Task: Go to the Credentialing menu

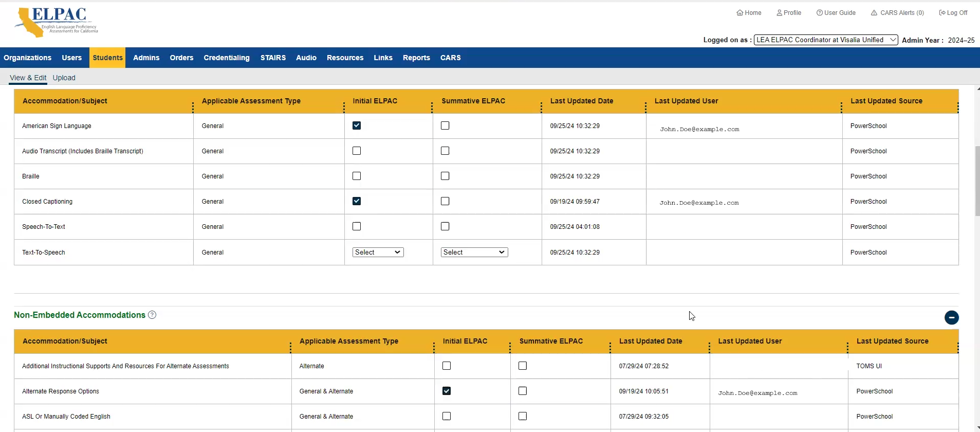Action: 226,58
